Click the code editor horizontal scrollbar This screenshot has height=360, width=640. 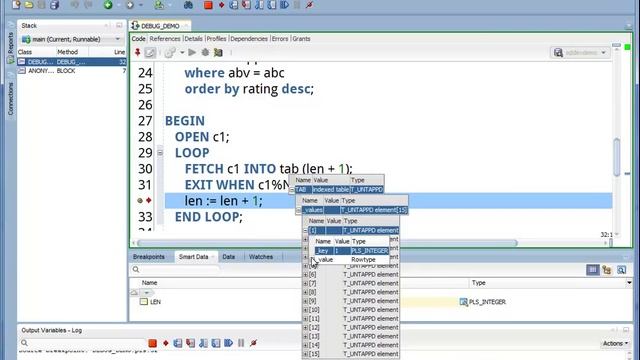(x=327, y=243)
